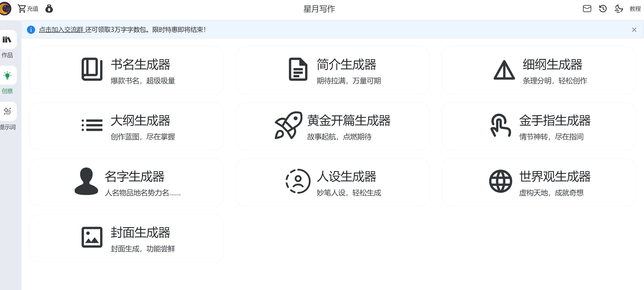The width and height of the screenshot is (644, 290).
Task: Click the money bag icon
Action: tap(49, 9)
